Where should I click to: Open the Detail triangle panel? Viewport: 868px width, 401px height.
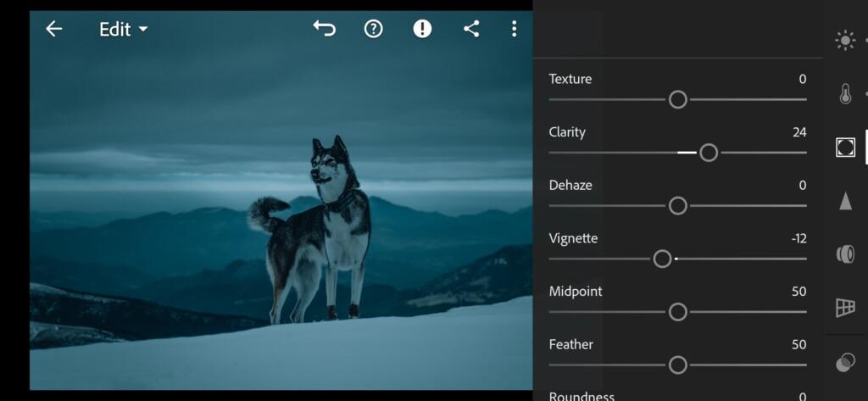pos(845,200)
